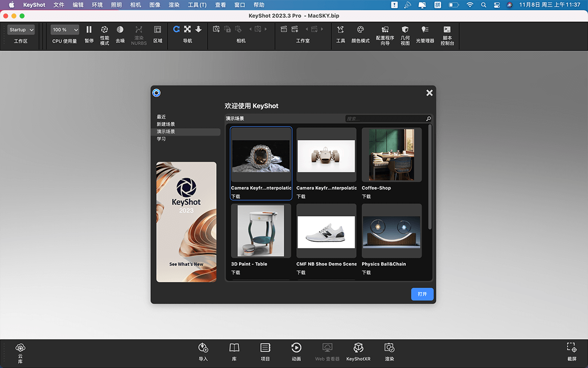Toggle 性能模式 performance mode
The height and width of the screenshot is (368, 588).
coord(104,30)
